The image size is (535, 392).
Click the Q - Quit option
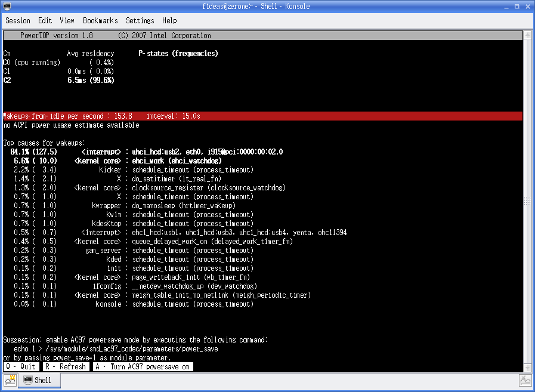click(x=21, y=367)
